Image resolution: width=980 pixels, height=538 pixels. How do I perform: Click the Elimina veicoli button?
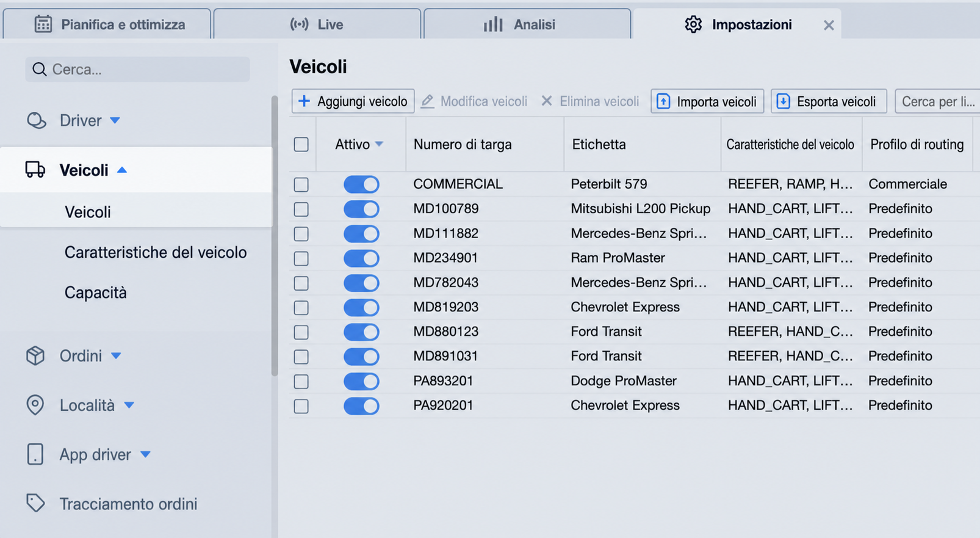[590, 101]
